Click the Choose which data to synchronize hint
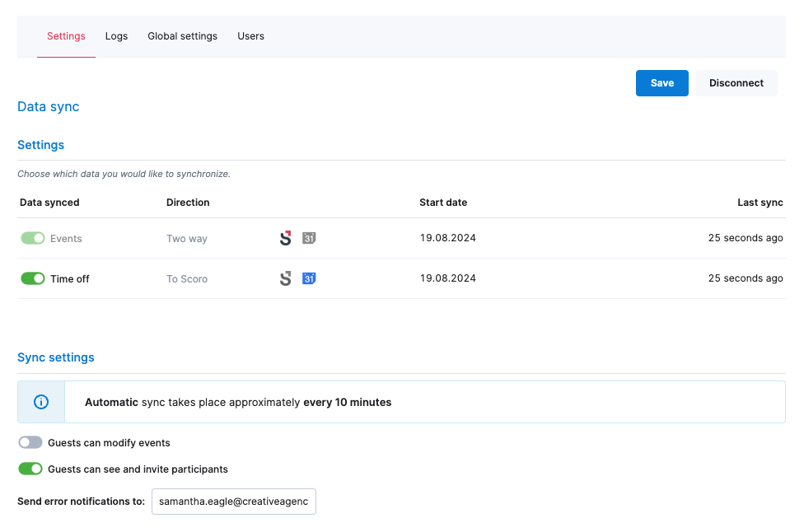Image resolution: width=804 pixels, height=532 pixels. coord(124,174)
